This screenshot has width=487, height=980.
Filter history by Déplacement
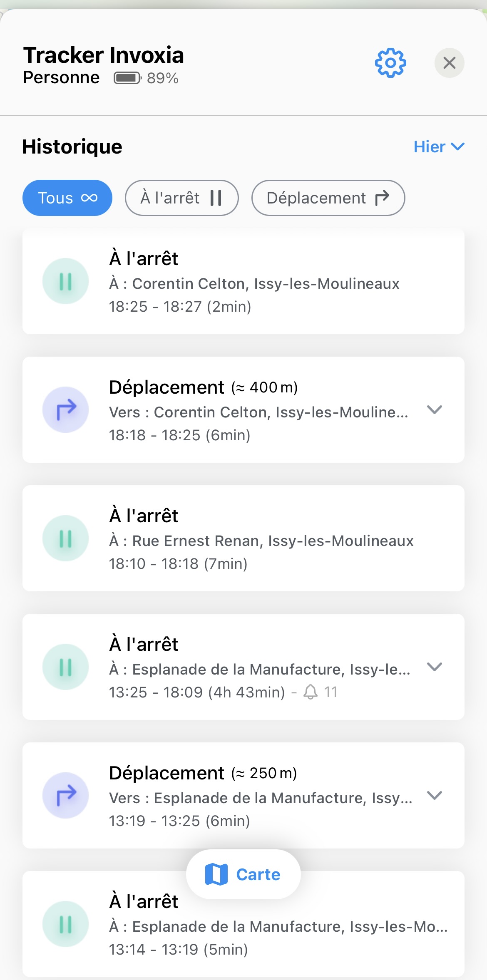(x=328, y=198)
